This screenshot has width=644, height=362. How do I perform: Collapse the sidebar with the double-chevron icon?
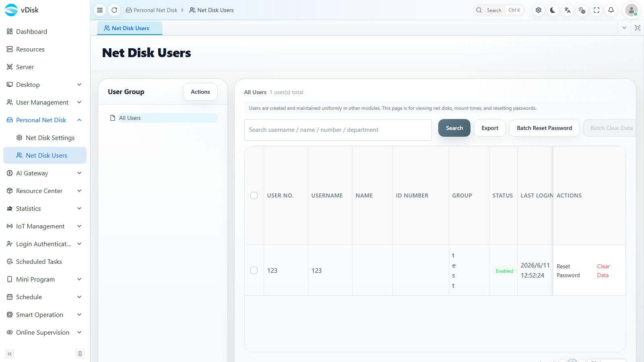point(10,354)
